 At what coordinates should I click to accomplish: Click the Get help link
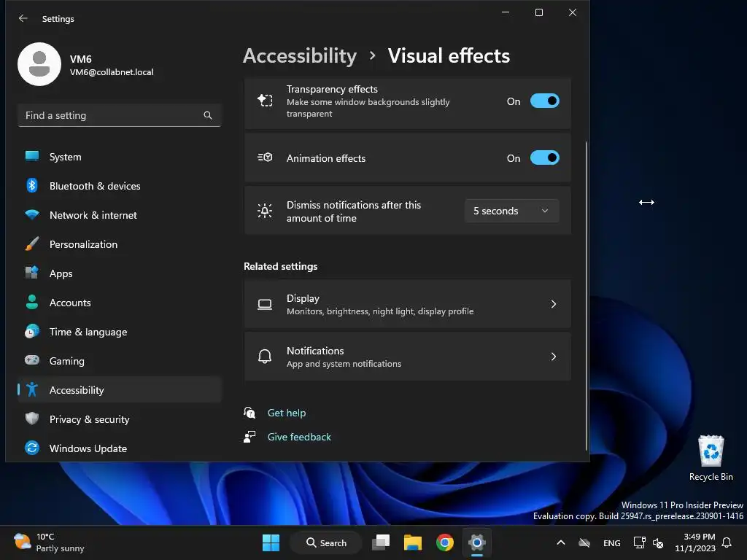tap(286, 413)
